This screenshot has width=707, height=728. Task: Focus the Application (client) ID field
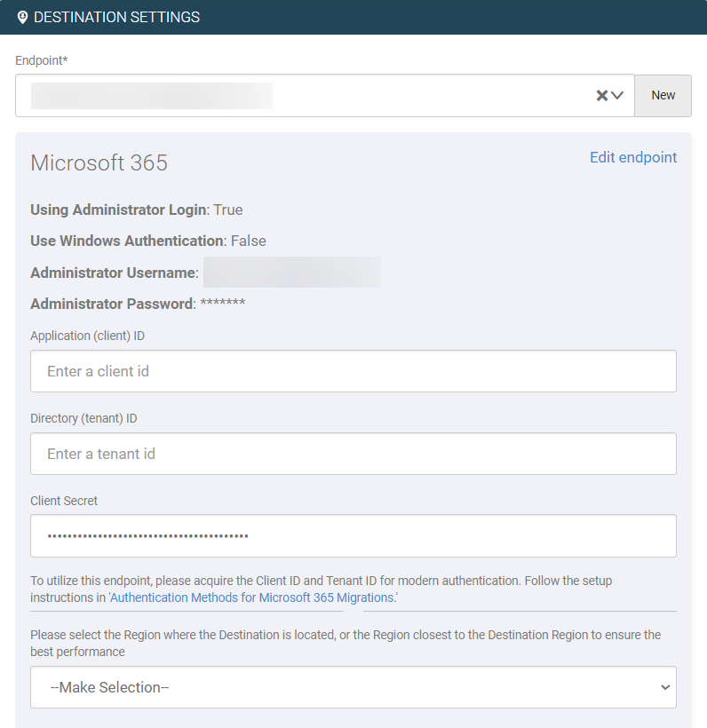(353, 371)
